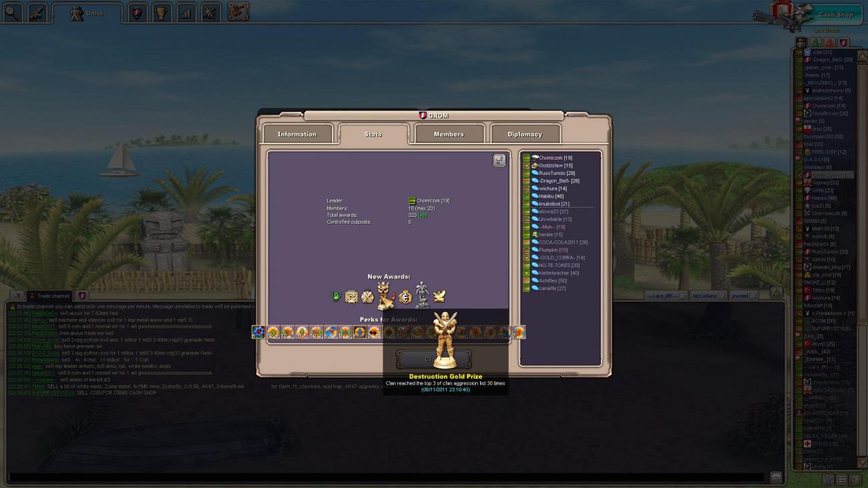Open the rifle weapons tab
The height and width of the screenshot is (488, 868).
click(37, 13)
